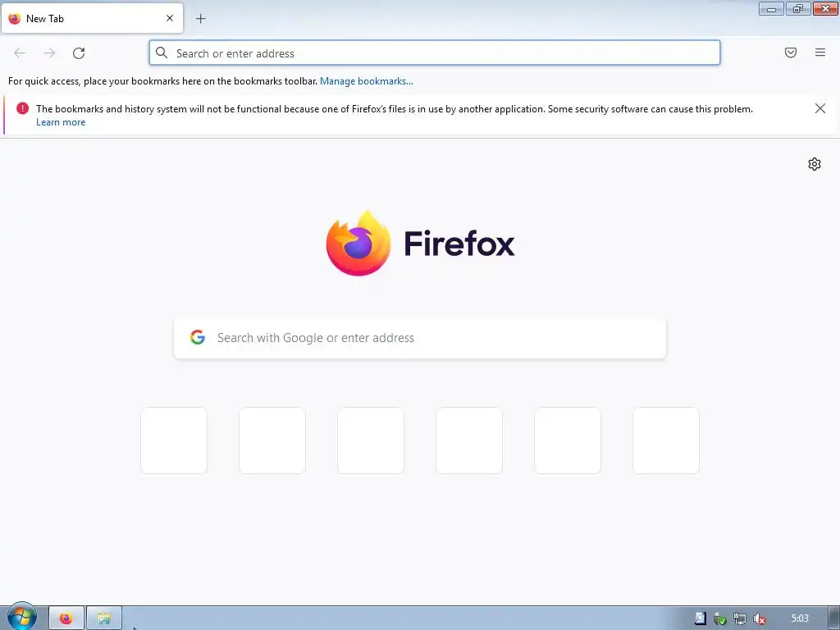Image resolution: width=840 pixels, height=630 pixels.
Task: Reload the current page
Action: pos(79,53)
